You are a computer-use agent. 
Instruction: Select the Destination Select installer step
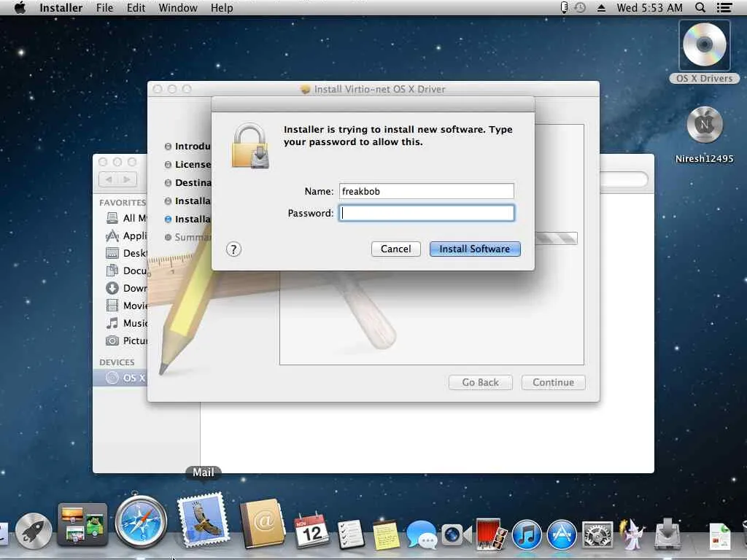coord(187,183)
